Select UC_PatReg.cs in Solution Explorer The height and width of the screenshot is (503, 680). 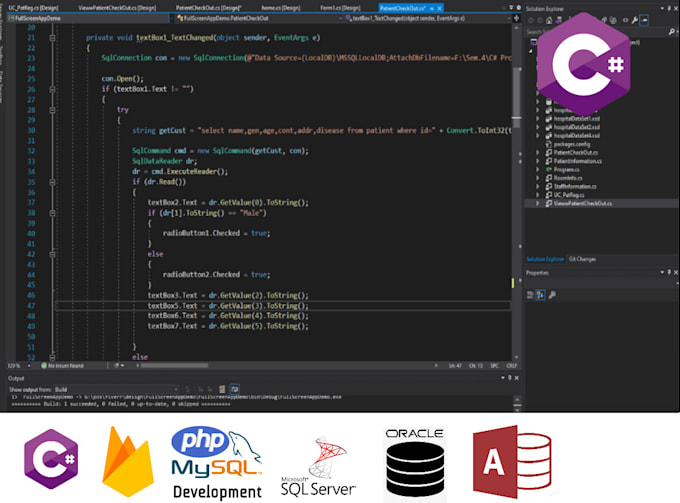[x=569, y=195]
